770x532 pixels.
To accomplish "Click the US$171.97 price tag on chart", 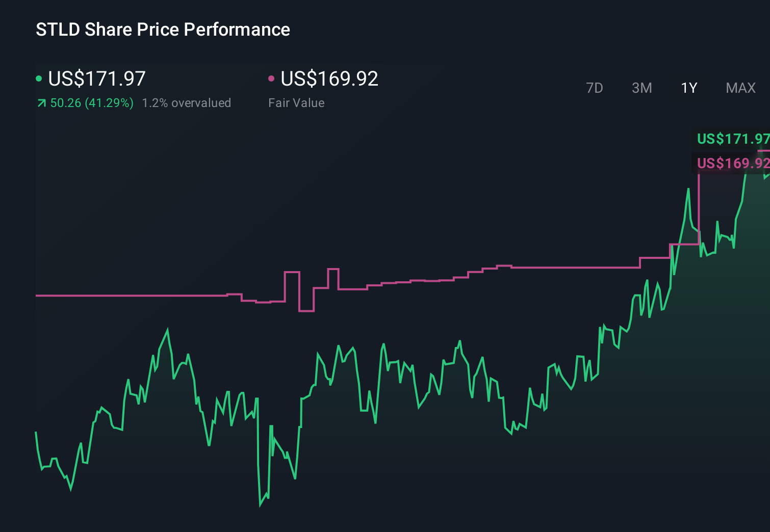I will [733, 139].
